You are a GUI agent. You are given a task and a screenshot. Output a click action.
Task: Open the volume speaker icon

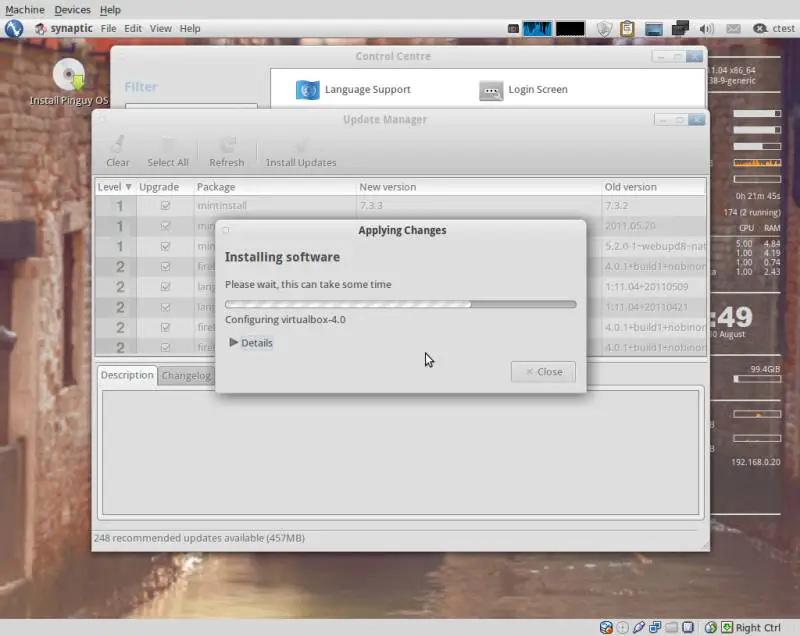pos(707,29)
